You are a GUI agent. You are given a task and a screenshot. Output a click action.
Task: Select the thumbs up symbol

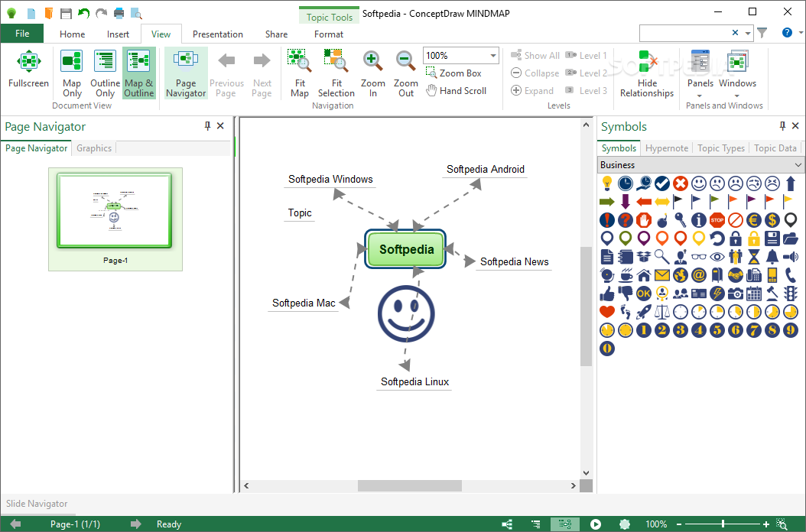(607, 294)
